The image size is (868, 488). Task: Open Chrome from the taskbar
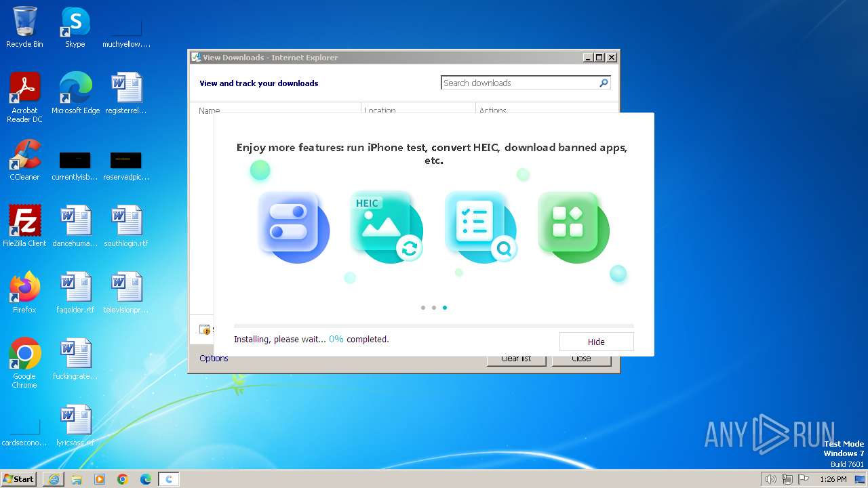coord(123,479)
